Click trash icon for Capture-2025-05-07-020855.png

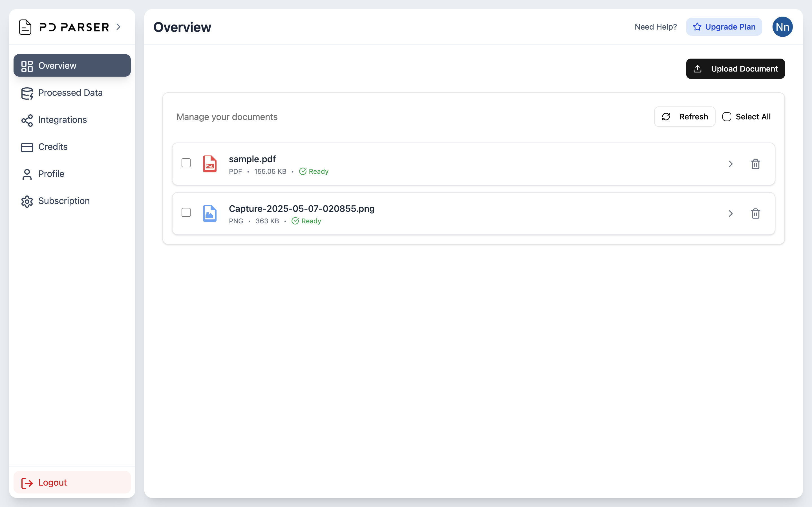(755, 214)
